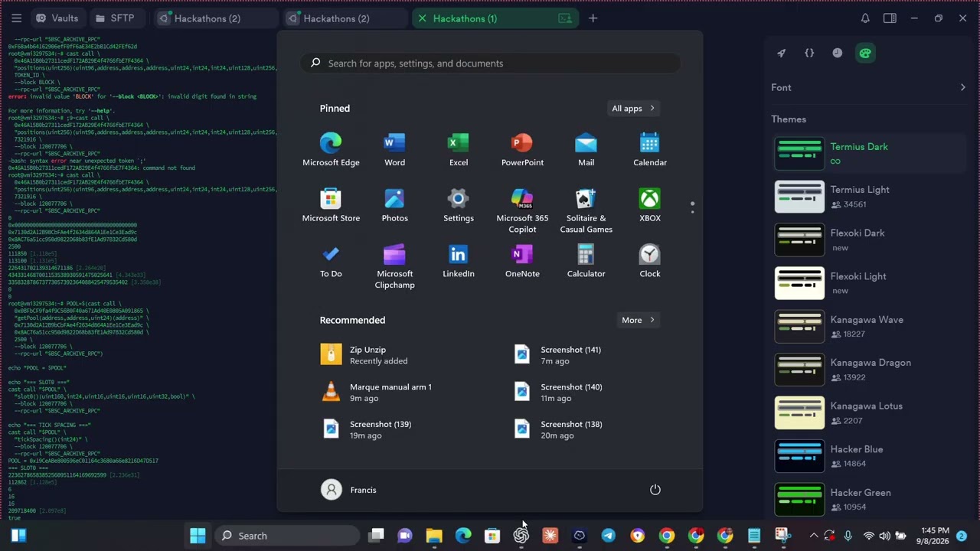The image size is (980, 551).
Task: Choose the Kanagawa Wave theme
Action: [x=869, y=327]
